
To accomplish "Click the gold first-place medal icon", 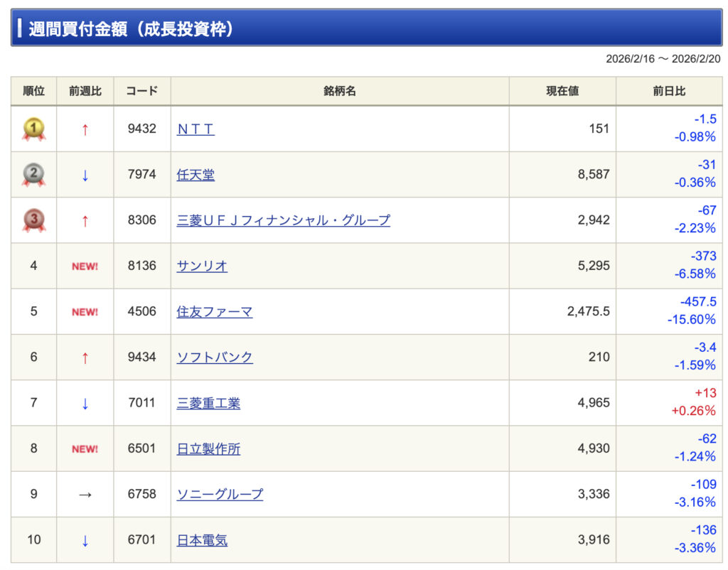I will (x=33, y=129).
